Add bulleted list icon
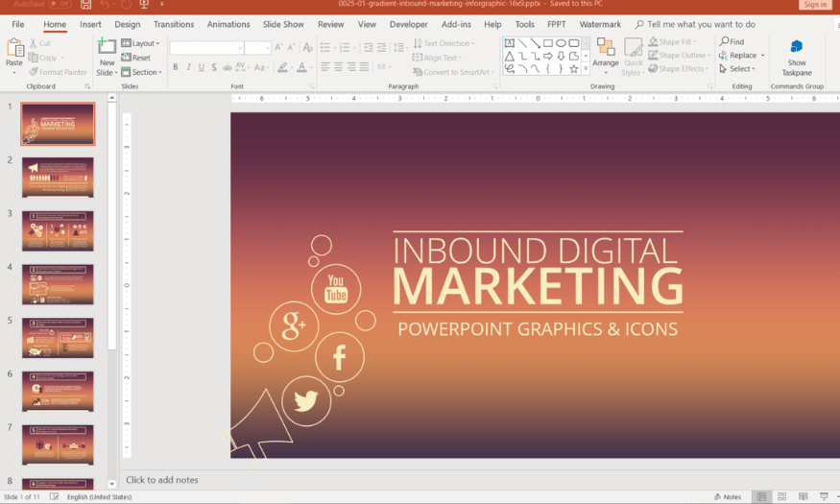Screen dimensions: 840x504 click(x=325, y=48)
